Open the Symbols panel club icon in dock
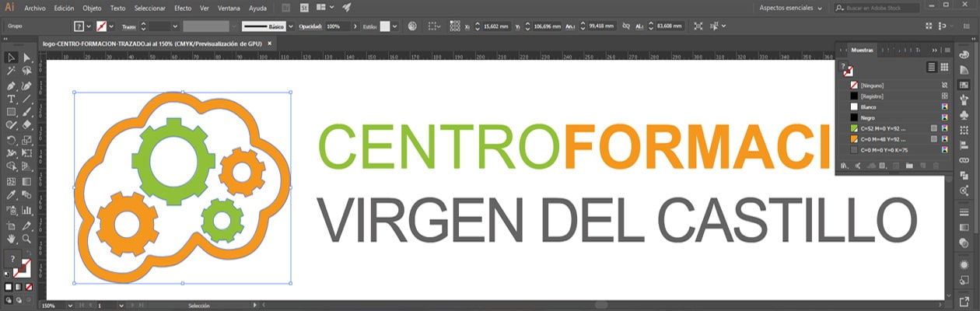This screenshot has width=980, height=311. click(x=964, y=114)
